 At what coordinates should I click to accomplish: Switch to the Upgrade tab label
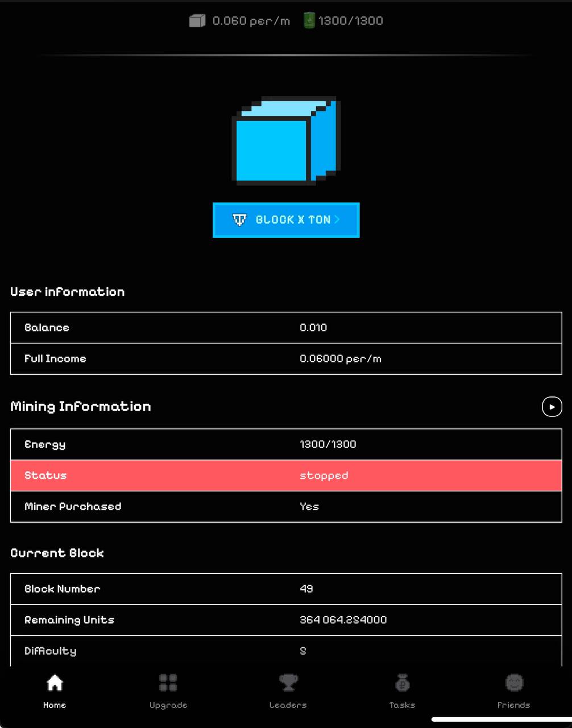(x=168, y=705)
